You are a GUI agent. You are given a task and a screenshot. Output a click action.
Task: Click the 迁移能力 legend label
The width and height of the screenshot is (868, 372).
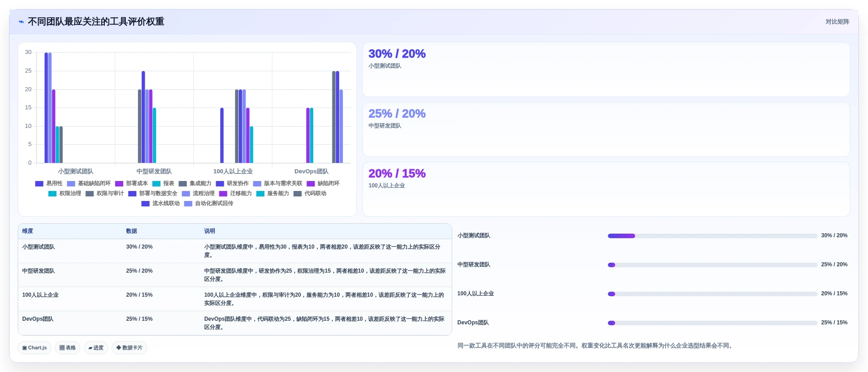coord(241,194)
